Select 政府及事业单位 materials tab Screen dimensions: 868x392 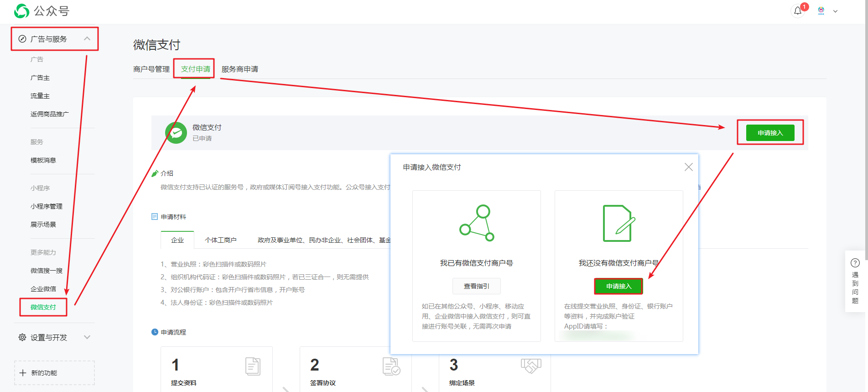pos(324,240)
